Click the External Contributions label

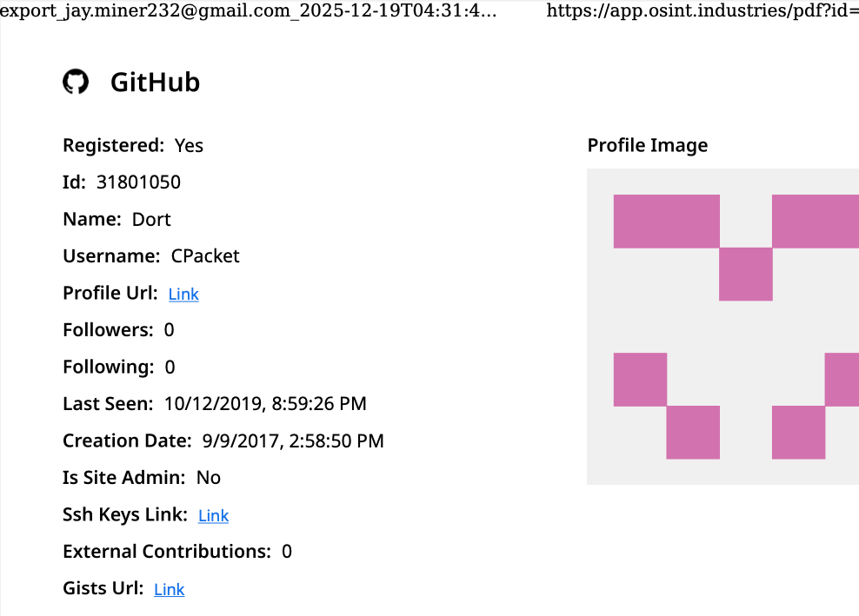(167, 552)
